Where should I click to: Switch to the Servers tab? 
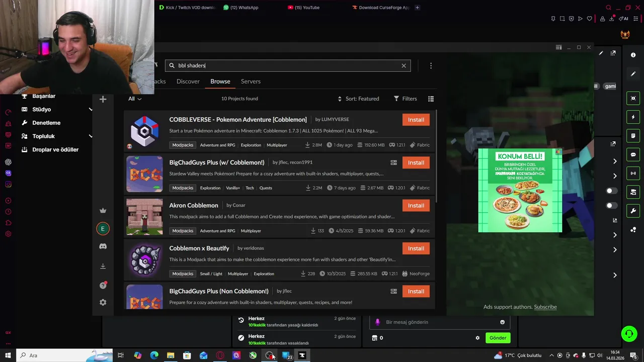(x=251, y=81)
